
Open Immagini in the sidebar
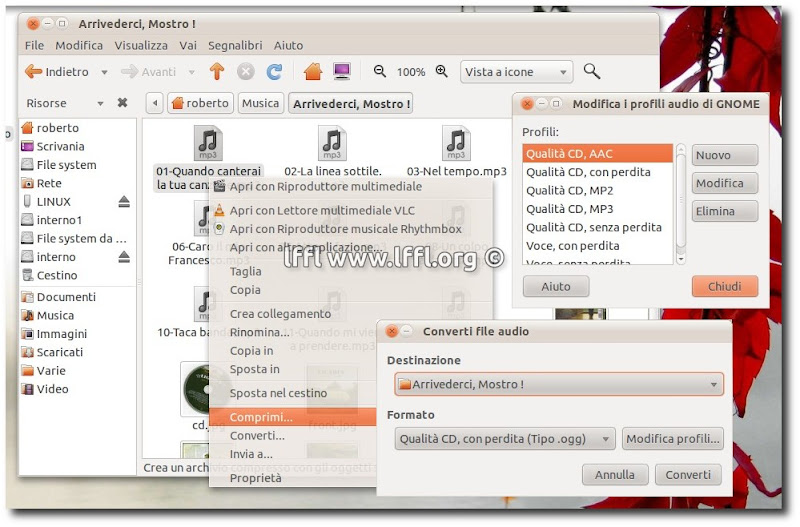click(54, 334)
